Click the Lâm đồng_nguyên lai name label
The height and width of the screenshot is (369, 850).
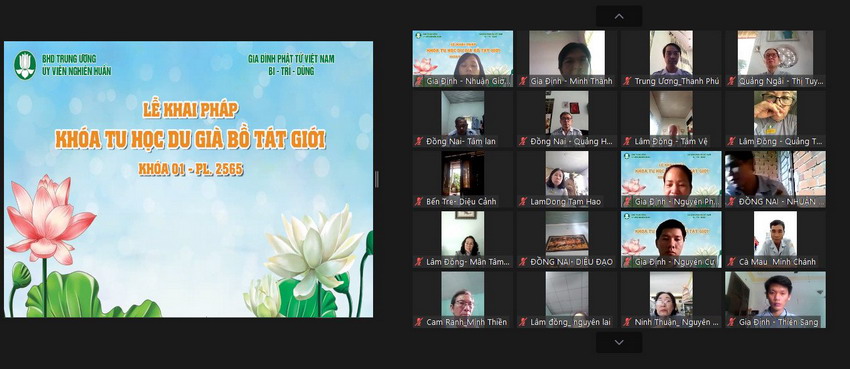[570, 322]
